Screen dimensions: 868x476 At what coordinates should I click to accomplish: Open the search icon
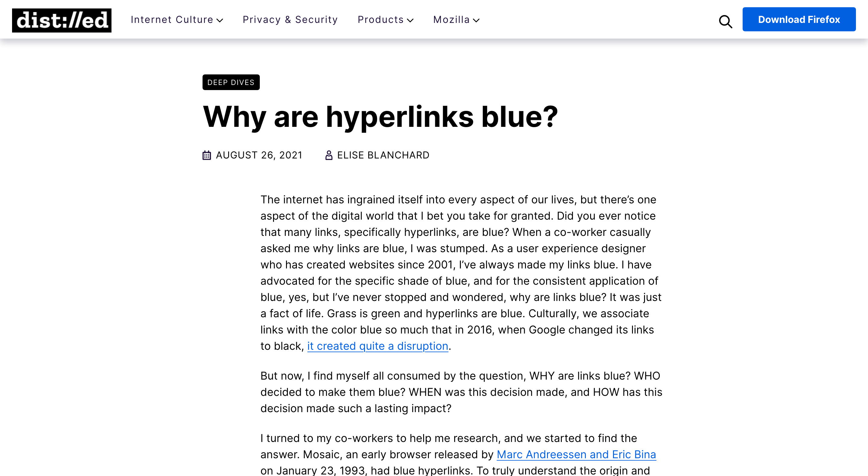point(727,20)
